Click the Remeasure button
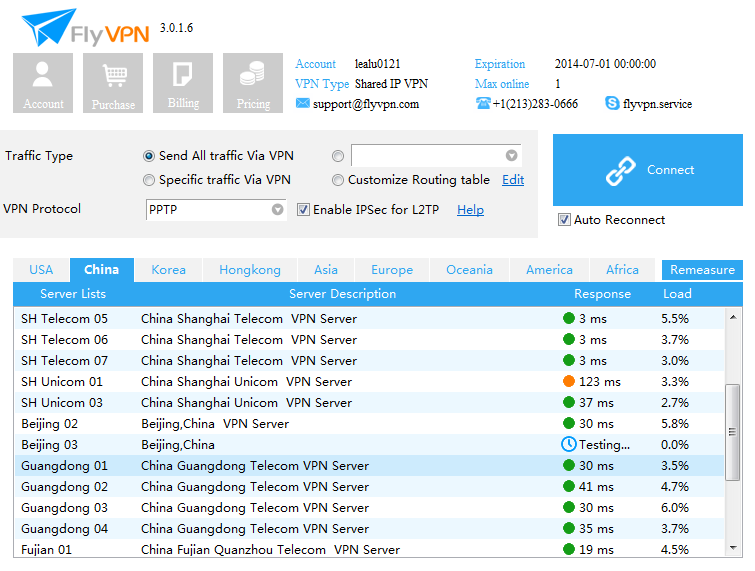This screenshot has width=755, height=571. click(x=702, y=270)
